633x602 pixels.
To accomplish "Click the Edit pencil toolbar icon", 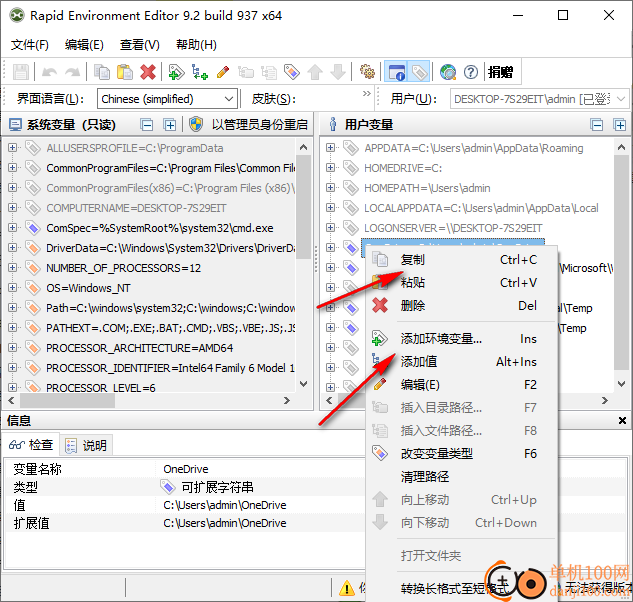I will coord(223,72).
